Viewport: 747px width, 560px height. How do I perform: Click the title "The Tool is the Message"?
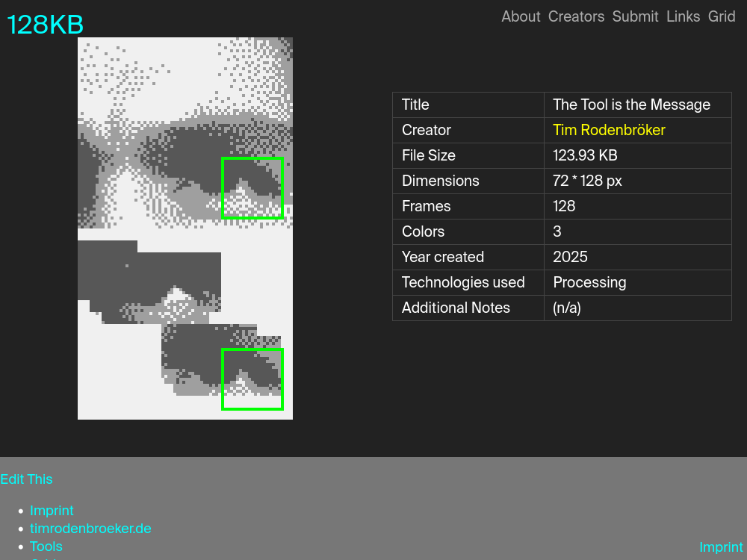click(x=631, y=105)
